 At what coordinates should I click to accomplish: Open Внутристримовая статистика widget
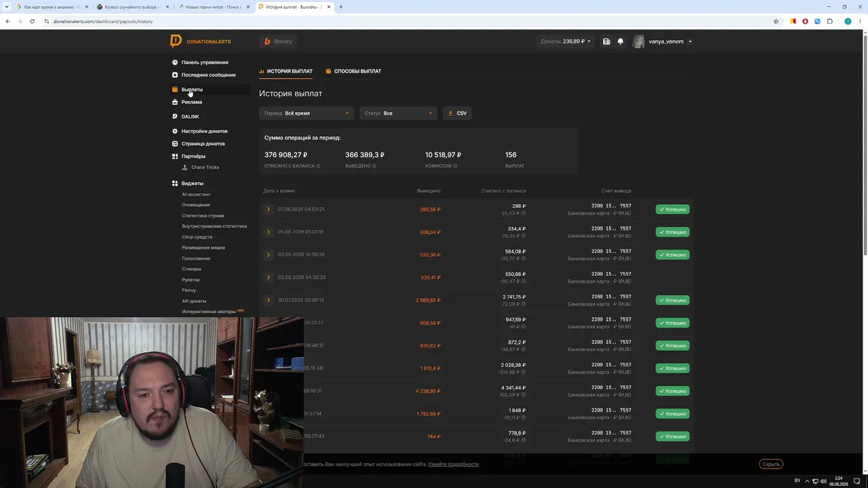pyautogui.click(x=214, y=226)
